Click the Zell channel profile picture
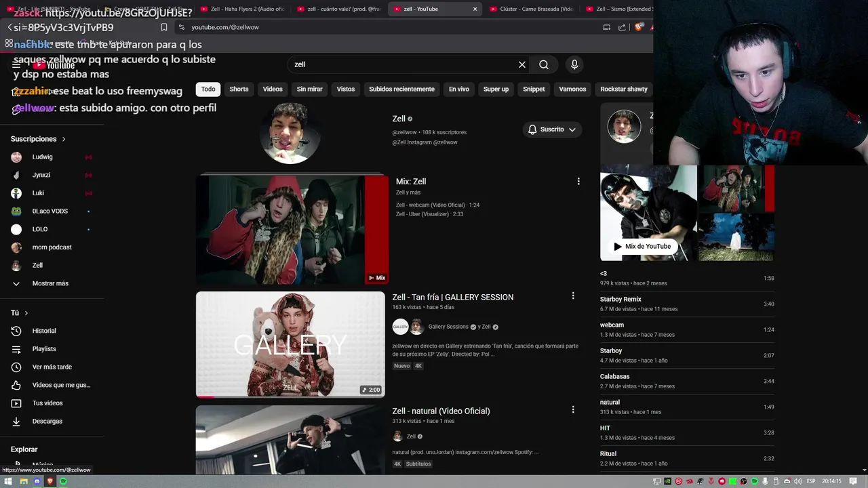 coord(290,134)
